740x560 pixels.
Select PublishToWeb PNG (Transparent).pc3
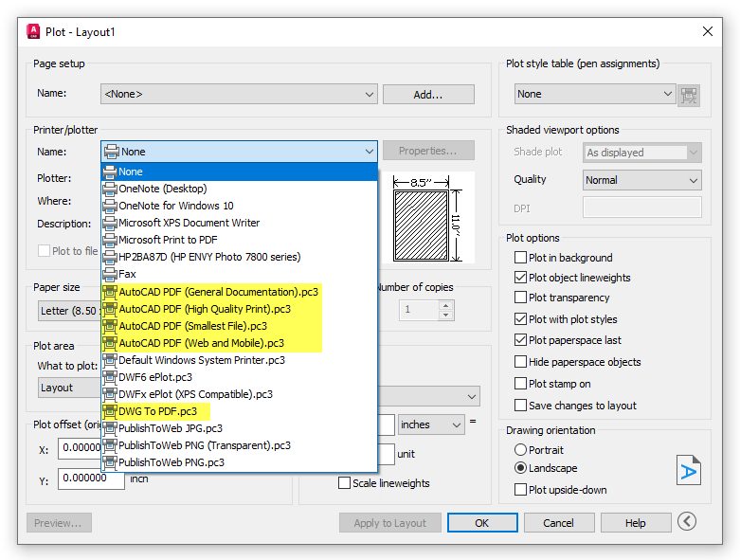(x=239, y=445)
